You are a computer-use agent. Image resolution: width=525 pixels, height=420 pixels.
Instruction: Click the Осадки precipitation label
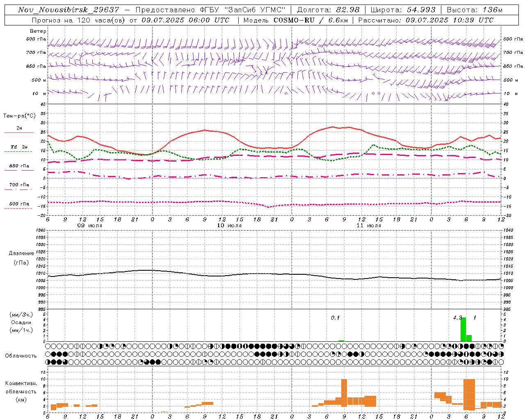(21, 322)
